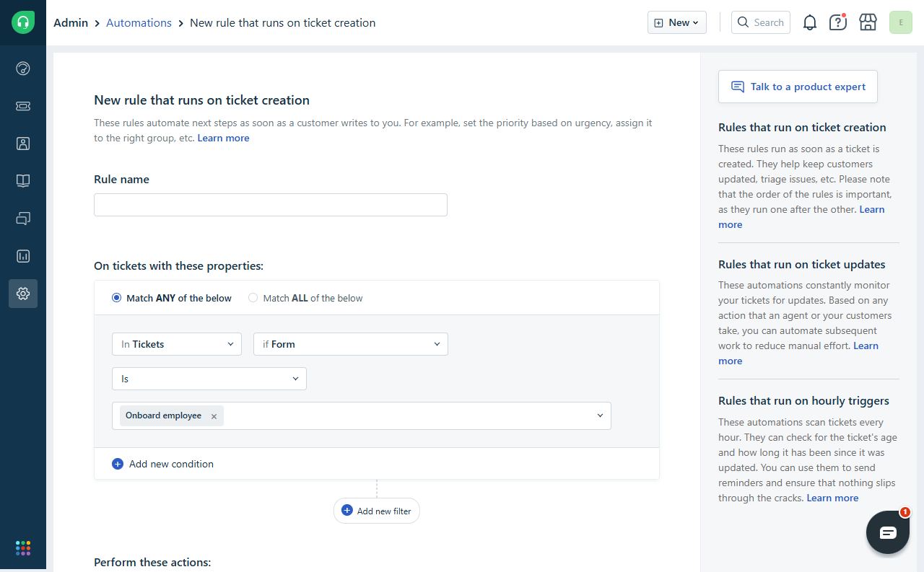Image resolution: width=924 pixels, height=572 pixels.
Task: Focus the Rule name input field
Action: click(271, 205)
